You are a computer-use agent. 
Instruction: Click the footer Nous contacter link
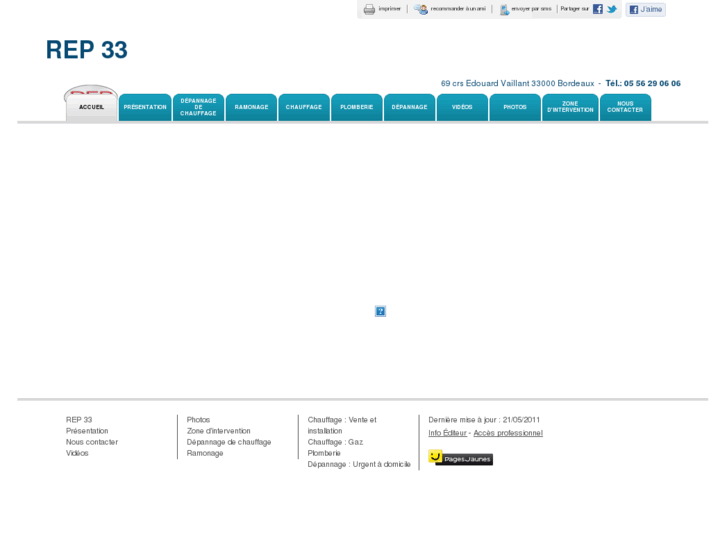92,442
